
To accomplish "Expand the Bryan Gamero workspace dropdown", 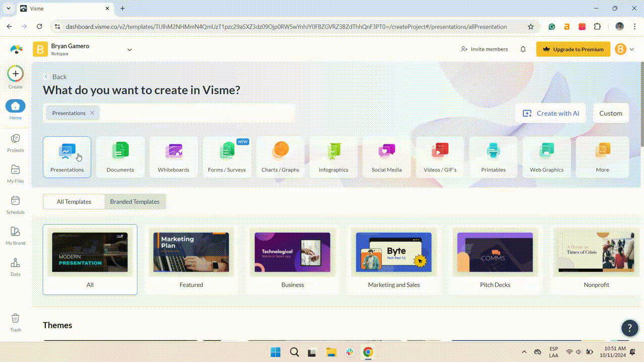I will tap(129, 50).
